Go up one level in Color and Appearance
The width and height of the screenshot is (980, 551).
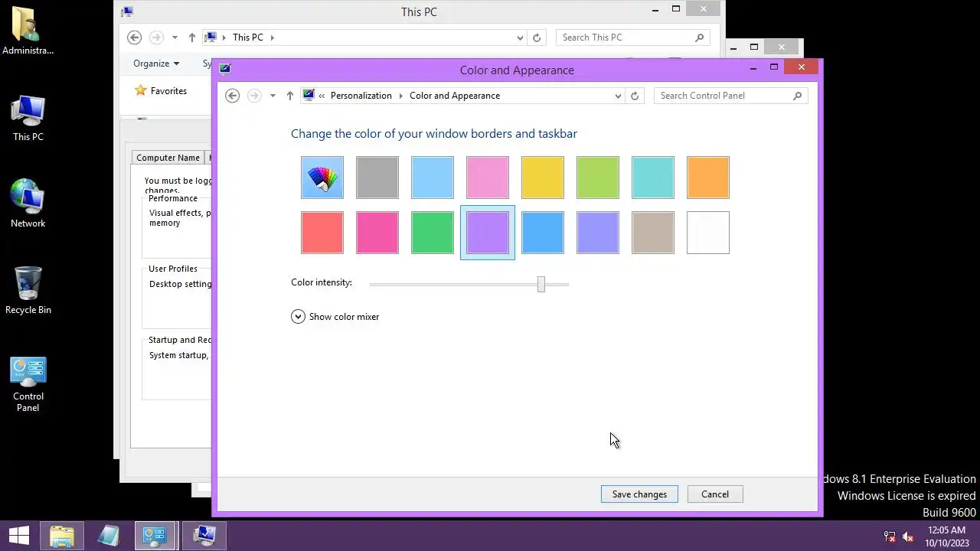[x=289, y=96]
